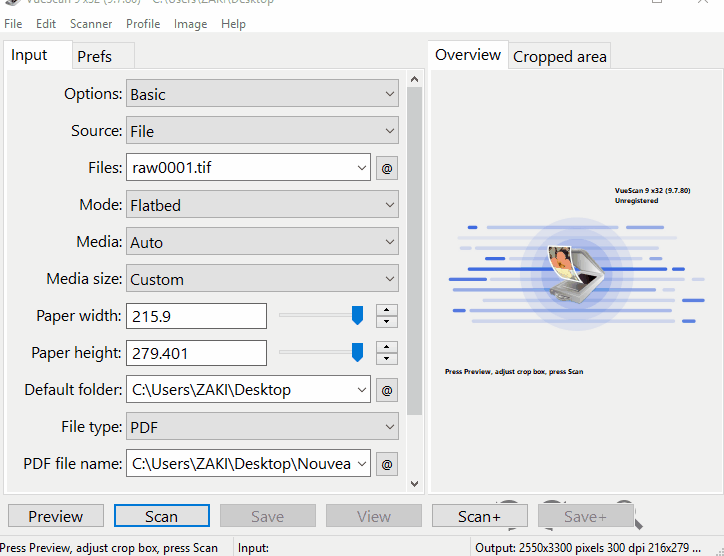This screenshot has width=724, height=556.
Task: Browse files with the @ button beside Files
Action: point(386,168)
